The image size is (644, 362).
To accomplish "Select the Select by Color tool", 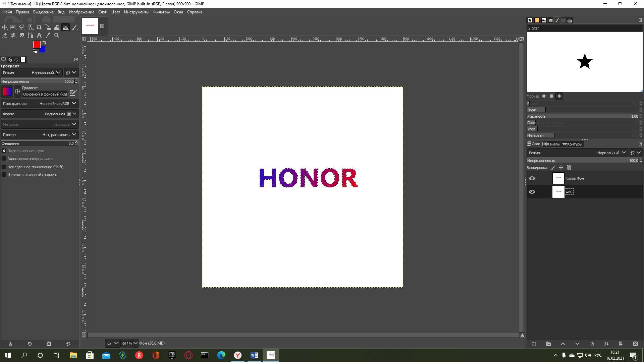I will pyautogui.click(x=31, y=27).
